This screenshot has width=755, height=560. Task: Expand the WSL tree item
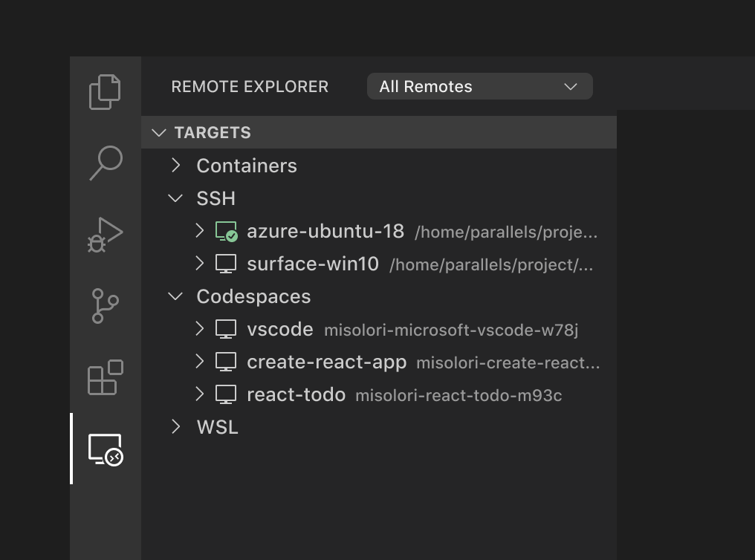176,427
